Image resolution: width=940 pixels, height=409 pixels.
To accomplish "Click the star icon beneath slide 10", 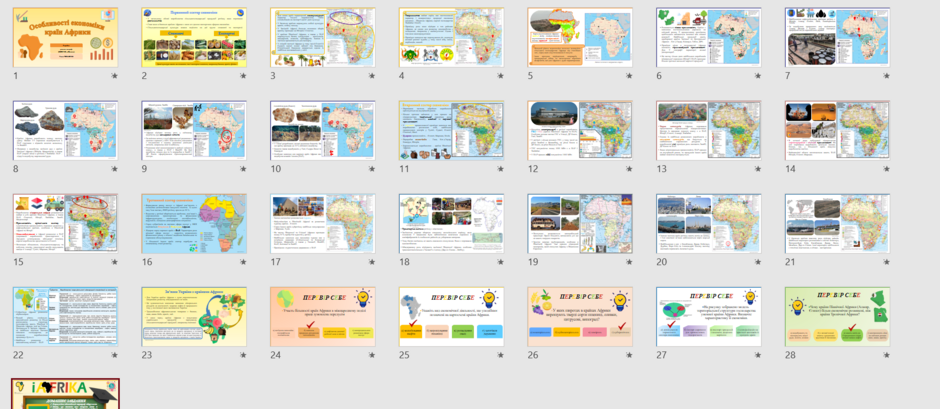I will [372, 169].
